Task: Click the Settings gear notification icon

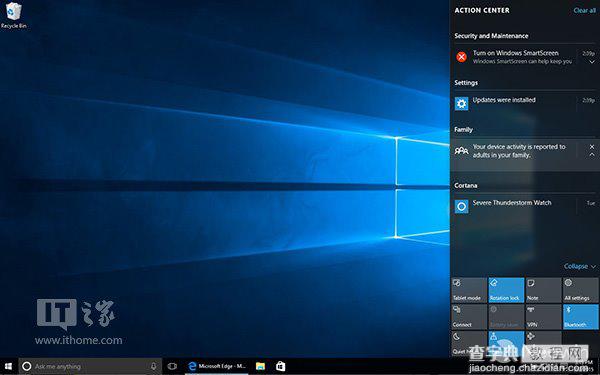Action: (461, 103)
